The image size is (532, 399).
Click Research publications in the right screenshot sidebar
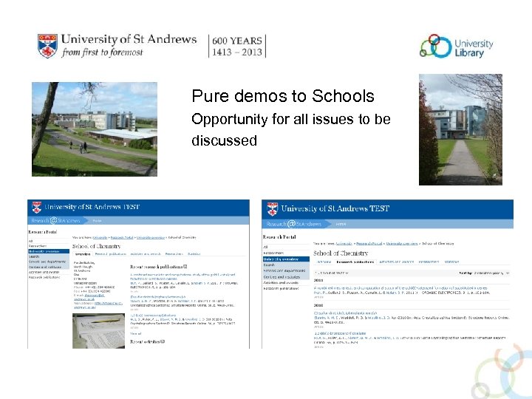pyautogui.click(x=281, y=288)
